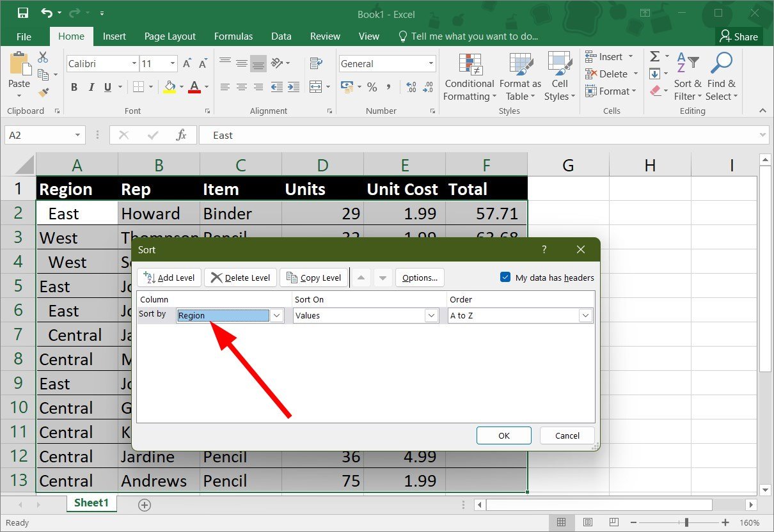Image resolution: width=774 pixels, height=532 pixels.
Task: Confirm sort with OK
Action: tap(504, 435)
